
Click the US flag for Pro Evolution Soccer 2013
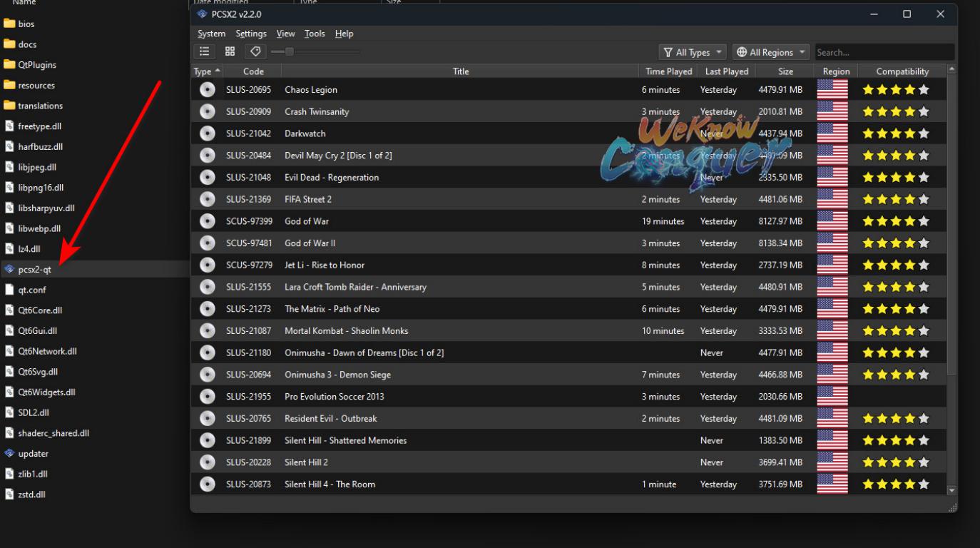coord(832,397)
